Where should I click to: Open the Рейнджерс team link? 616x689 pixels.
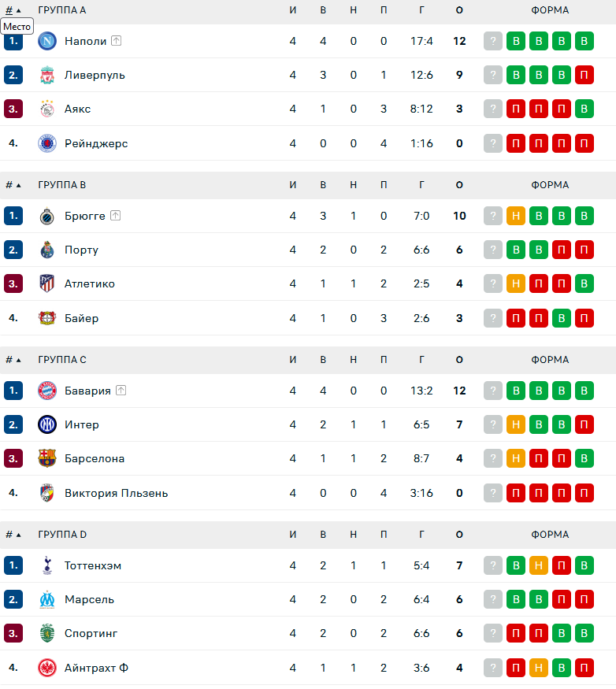(96, 143)
